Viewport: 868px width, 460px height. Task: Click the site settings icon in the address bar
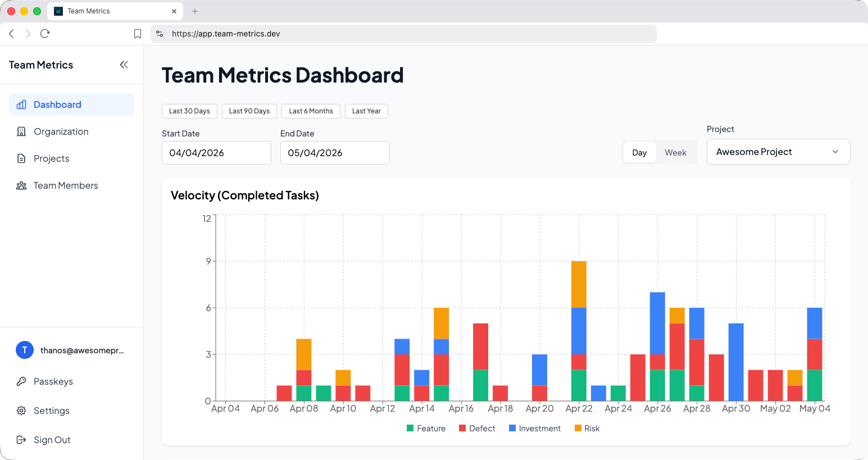pos(160,34)
